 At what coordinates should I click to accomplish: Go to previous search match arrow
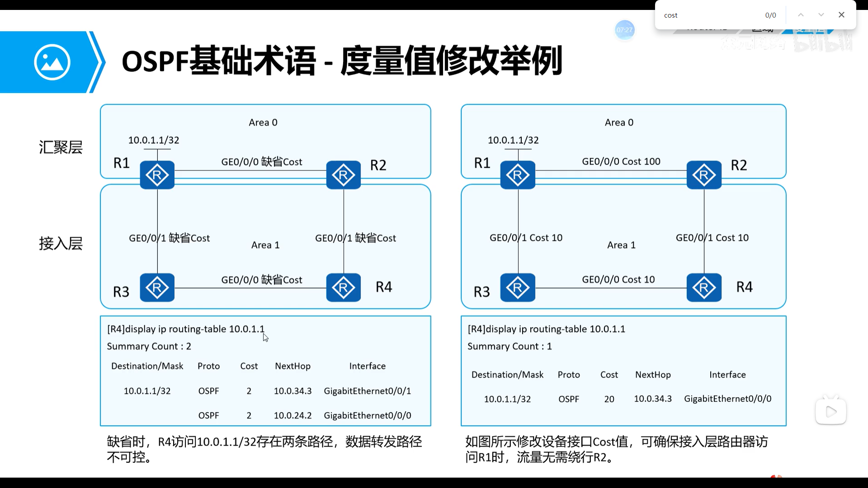coord(801,15)
